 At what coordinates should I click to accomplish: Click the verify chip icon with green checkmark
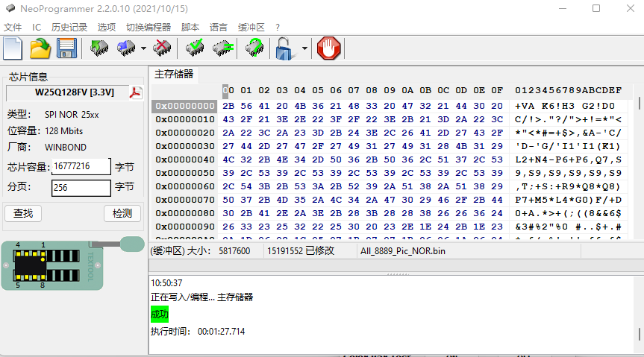coord(196,48)
